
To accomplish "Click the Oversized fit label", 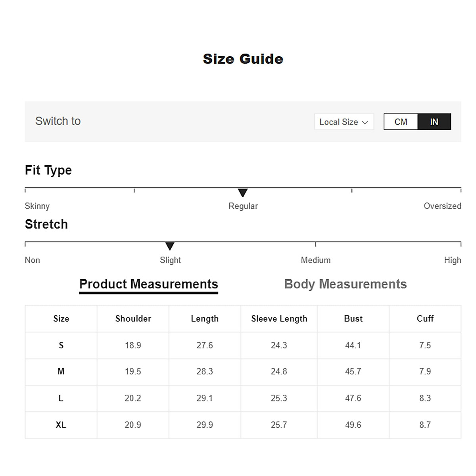I will point(442,206).
